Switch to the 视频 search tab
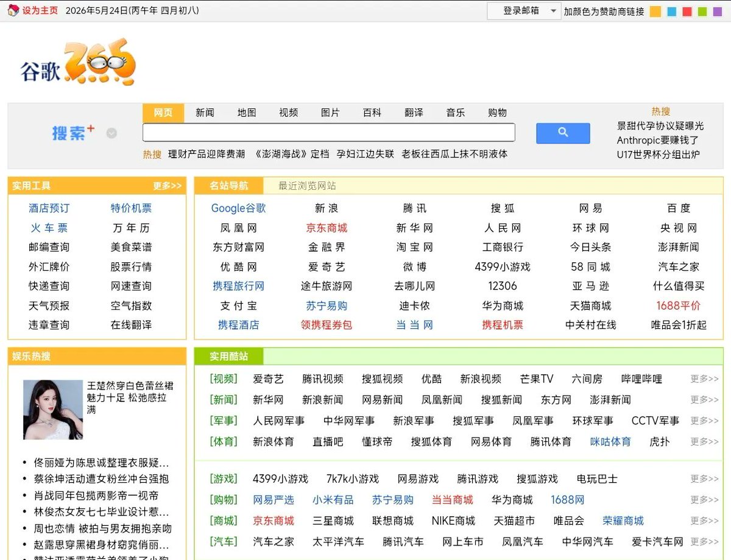The height and width of the screenshot is (560, 731). (288, 113)
